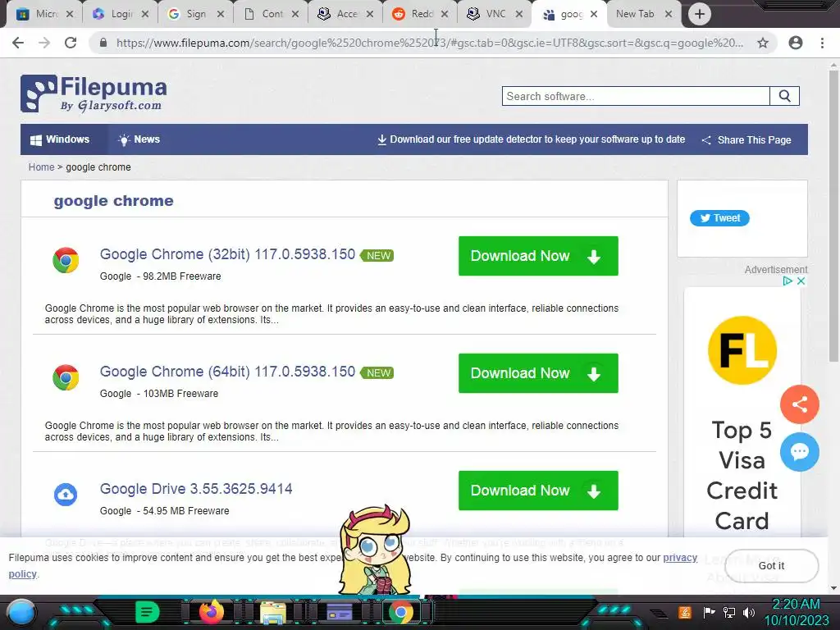Launch Firefox from the taskbar
The width and height of the screenshot is (840, 630).
click(x=211, y=612)
